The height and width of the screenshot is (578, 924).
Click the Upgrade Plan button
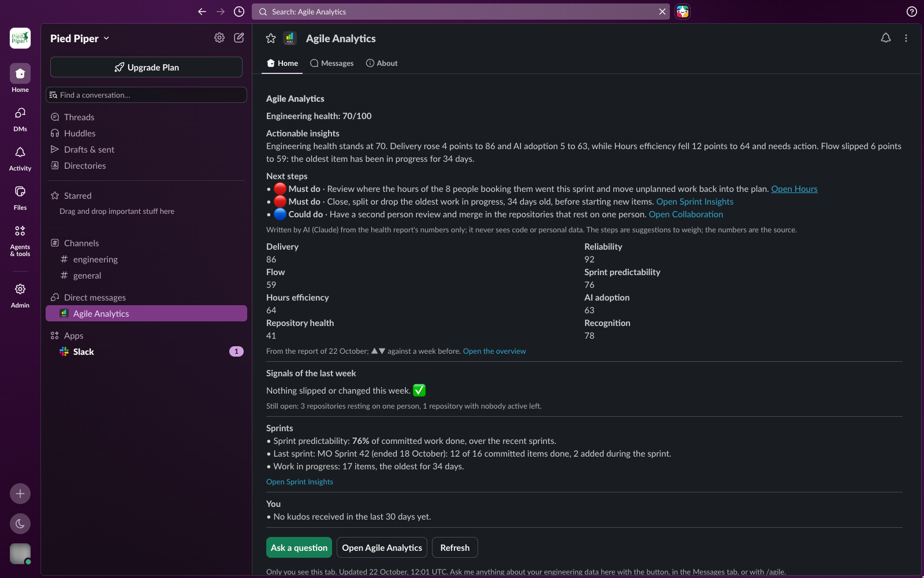[x=146, y=67]
